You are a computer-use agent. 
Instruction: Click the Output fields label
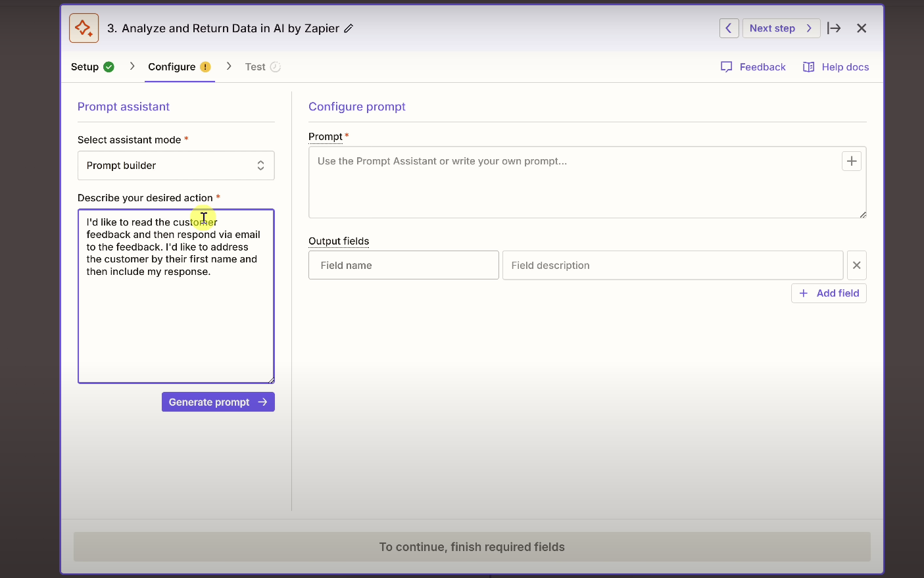click(339, 241)
